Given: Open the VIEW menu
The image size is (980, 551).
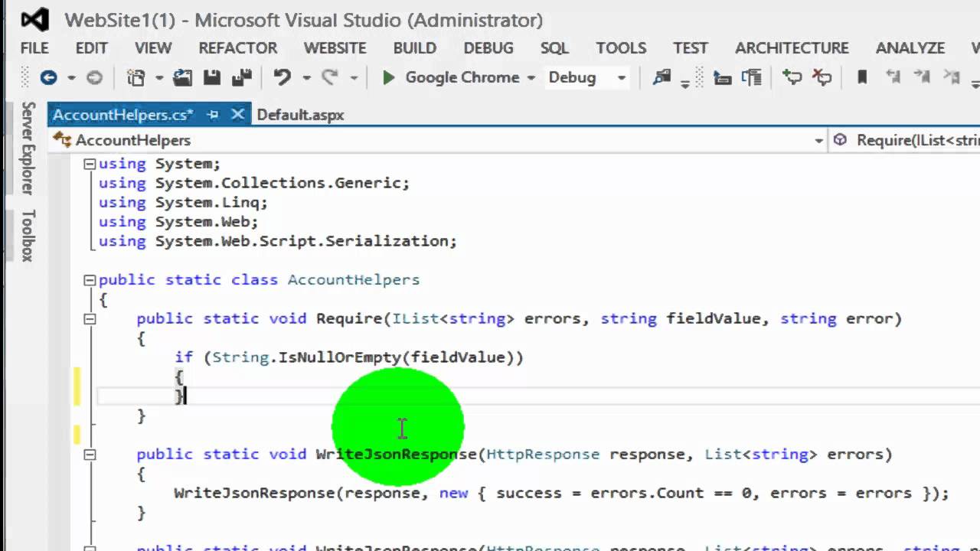Looking at the screenshot, I should point(153,48).
